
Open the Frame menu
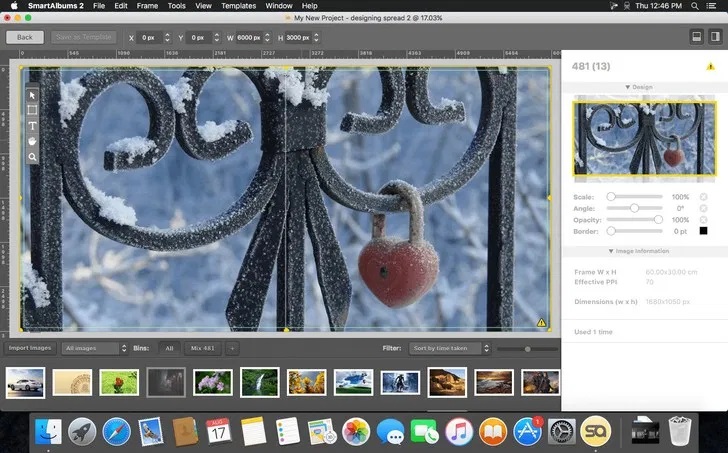(148, 6)
